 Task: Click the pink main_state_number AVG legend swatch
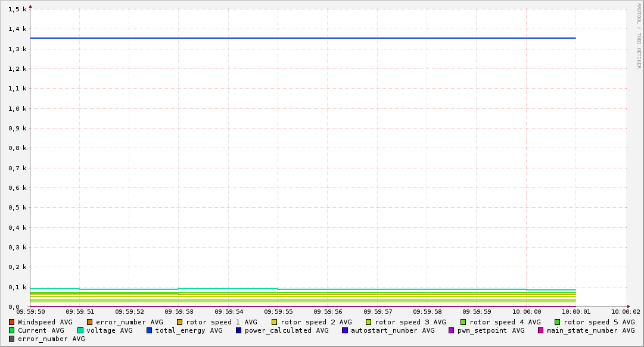[x=541, y=330]
